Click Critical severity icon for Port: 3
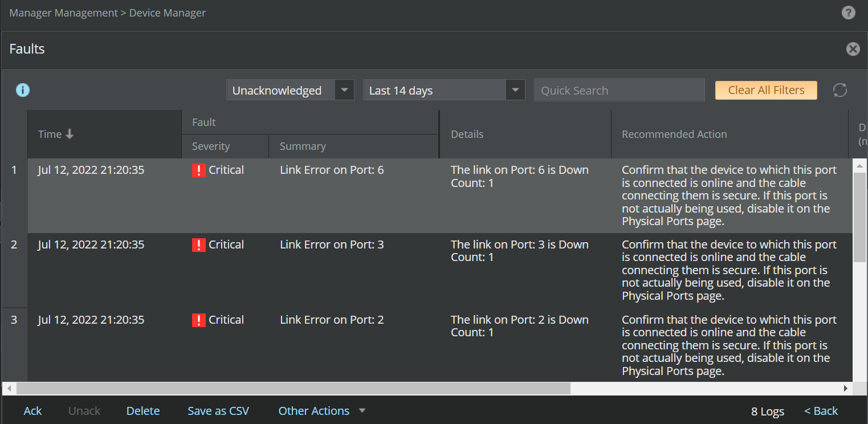The image size is (868, 424). 198,245
